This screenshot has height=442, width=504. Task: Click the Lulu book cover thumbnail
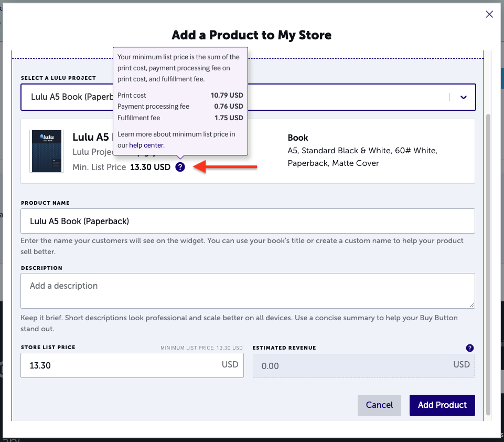[x=47, y=151]
